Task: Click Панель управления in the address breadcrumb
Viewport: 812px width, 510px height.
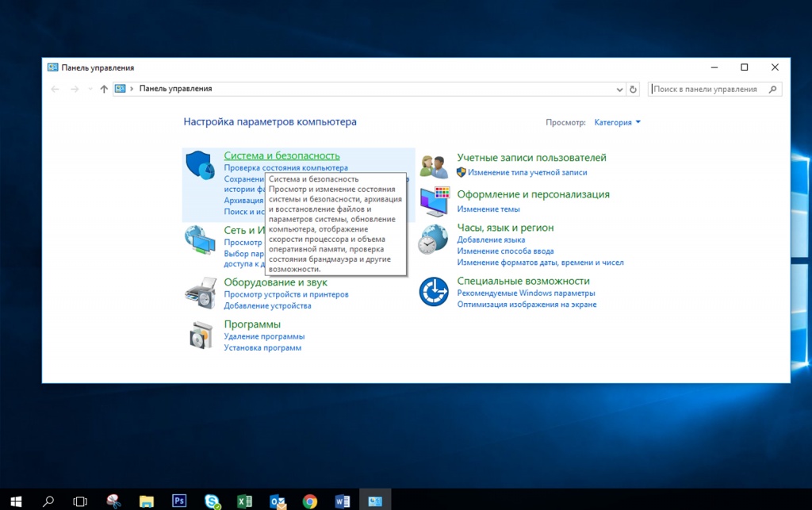Action: pos(175,89)
